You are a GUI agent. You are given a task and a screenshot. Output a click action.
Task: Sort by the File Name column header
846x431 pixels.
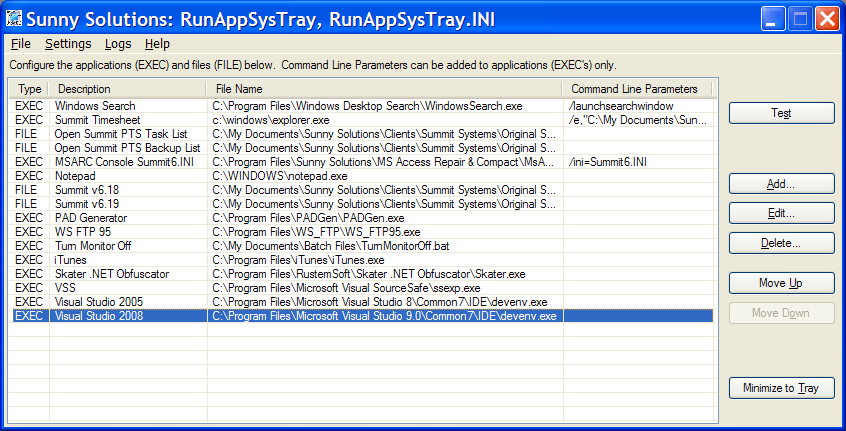pyautogui.click(x=385, y=89)
